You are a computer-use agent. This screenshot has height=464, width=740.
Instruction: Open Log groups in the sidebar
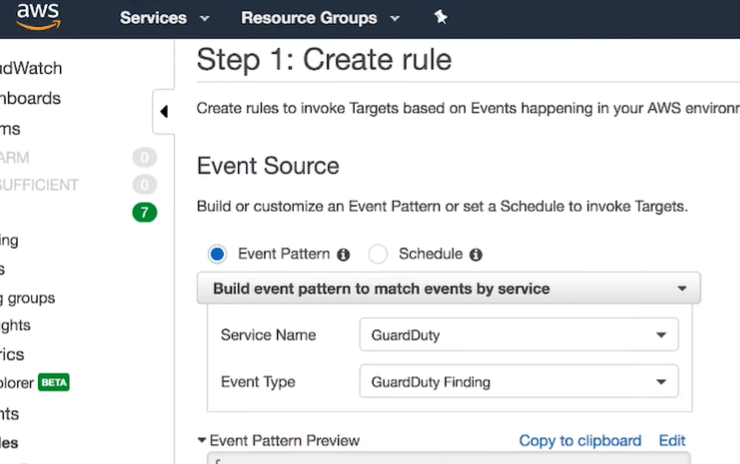(30, 298)
